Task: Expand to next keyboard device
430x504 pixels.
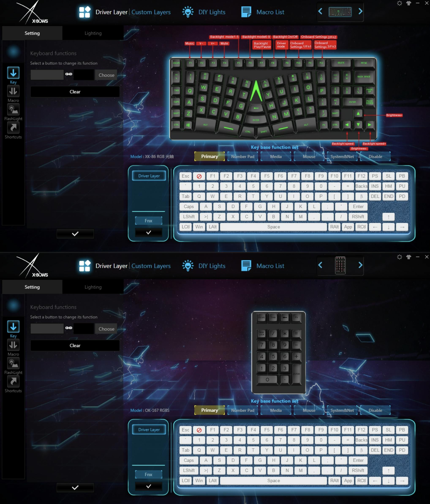Action: (361, 12)
